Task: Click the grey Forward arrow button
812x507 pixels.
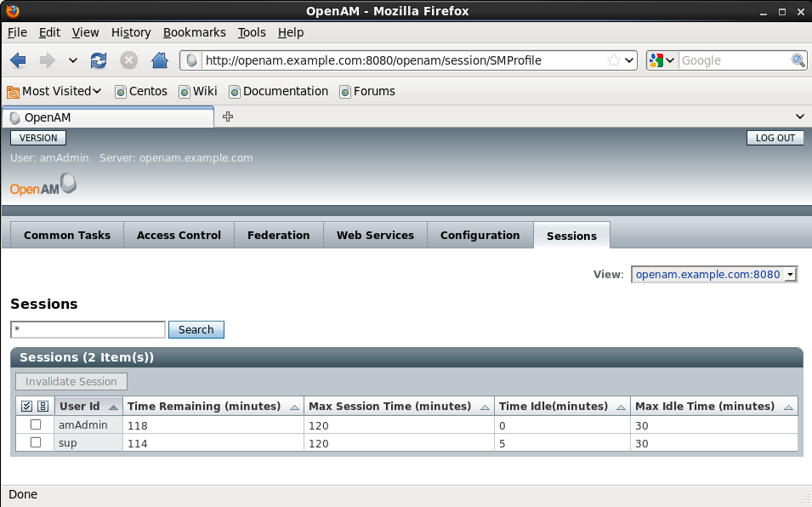Action: point(48,60)
